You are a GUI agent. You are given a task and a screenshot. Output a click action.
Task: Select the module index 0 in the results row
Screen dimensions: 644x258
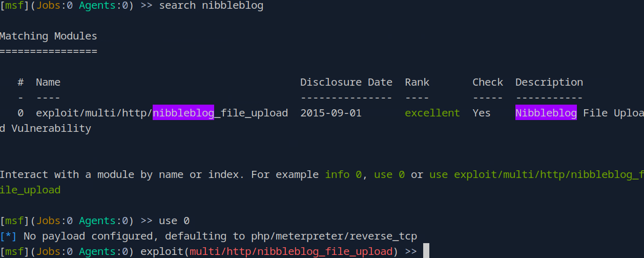[20, 113]
